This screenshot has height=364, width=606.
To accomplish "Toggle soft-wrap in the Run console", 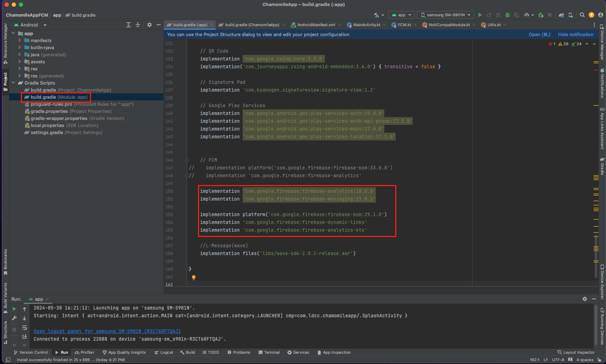I will 24,328.
